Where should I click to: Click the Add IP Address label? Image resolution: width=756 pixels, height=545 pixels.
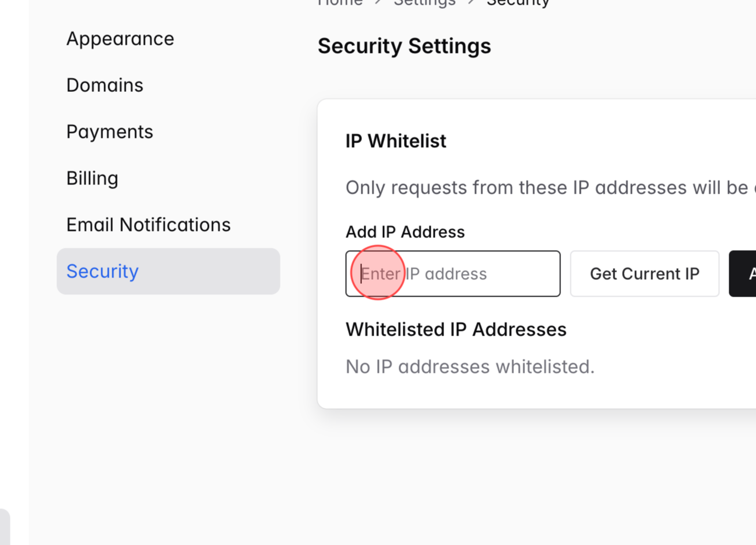click(x=405, y=231)
